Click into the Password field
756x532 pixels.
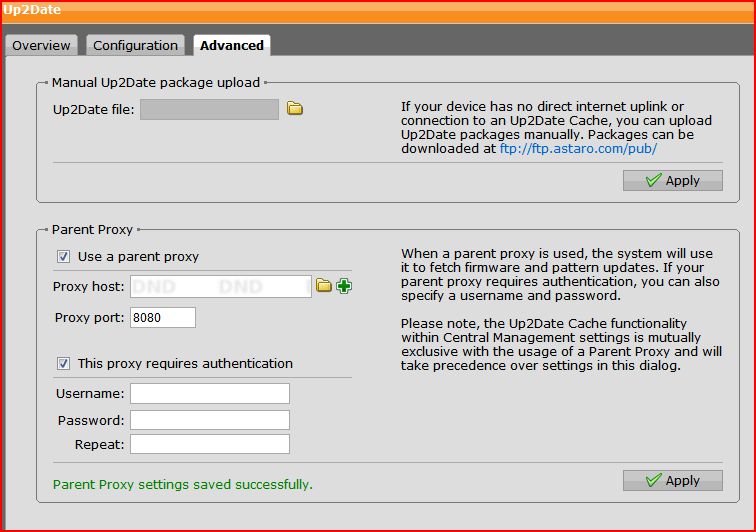click(x=209, y=420)
